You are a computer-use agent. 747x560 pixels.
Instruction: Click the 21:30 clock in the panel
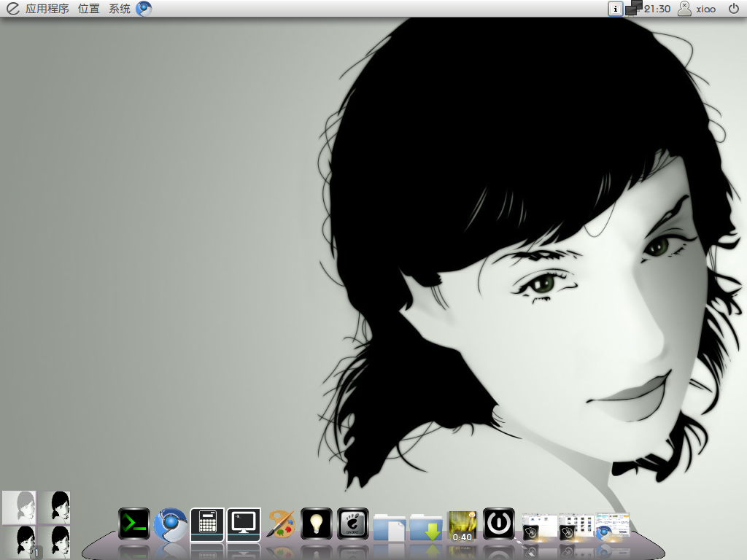[x=657, y=9]
